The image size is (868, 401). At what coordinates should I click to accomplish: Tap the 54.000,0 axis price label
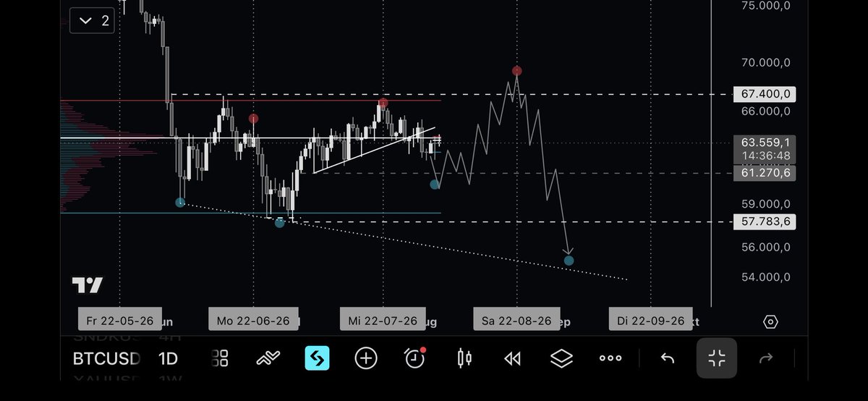(766, 277)
